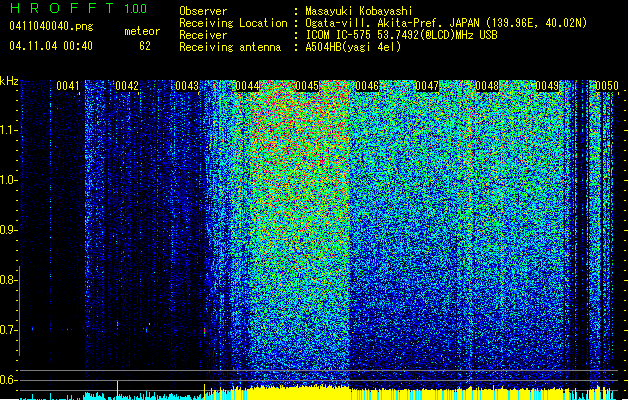Click the 0047 time marker
Screen dimensions: 629x400
(x=427, y=86)
